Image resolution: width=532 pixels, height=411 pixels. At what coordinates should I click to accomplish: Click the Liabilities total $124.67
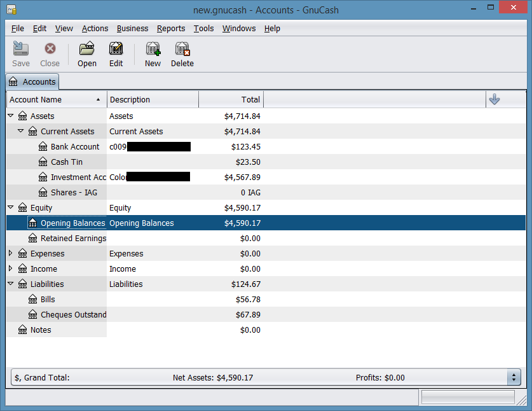pos(245,284)
